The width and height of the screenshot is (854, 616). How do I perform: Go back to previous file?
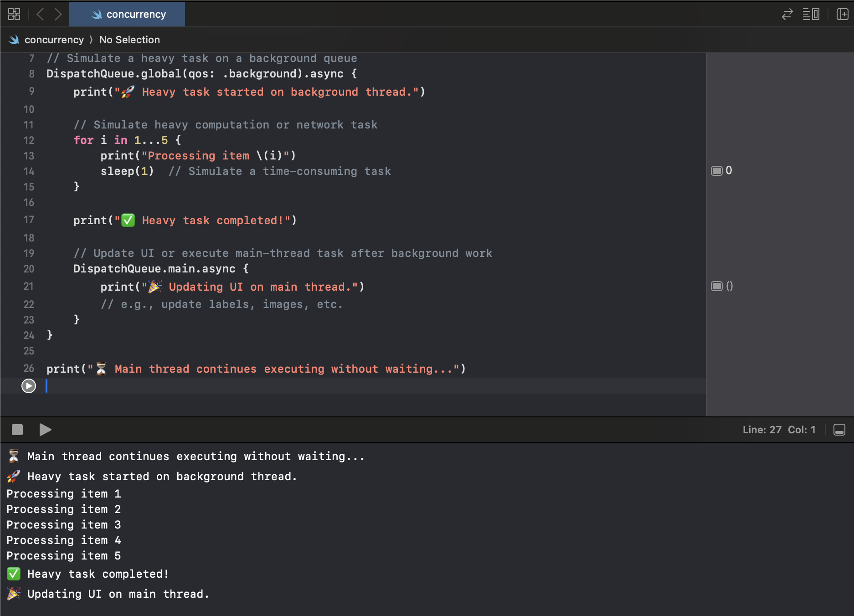click(40, 14)
